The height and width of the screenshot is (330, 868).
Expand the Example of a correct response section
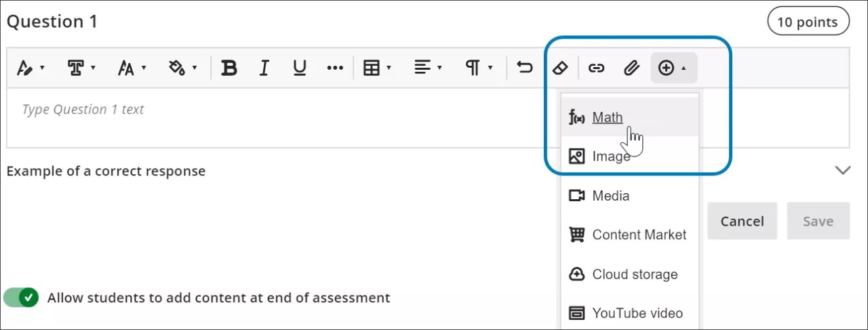coord(842,171)
